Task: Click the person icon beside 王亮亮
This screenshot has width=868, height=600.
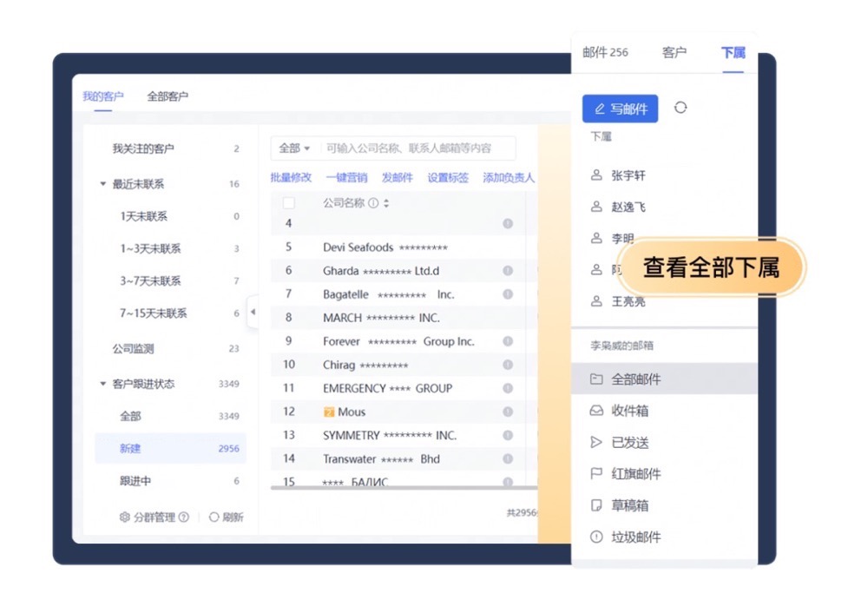Action: pos(596,301)
